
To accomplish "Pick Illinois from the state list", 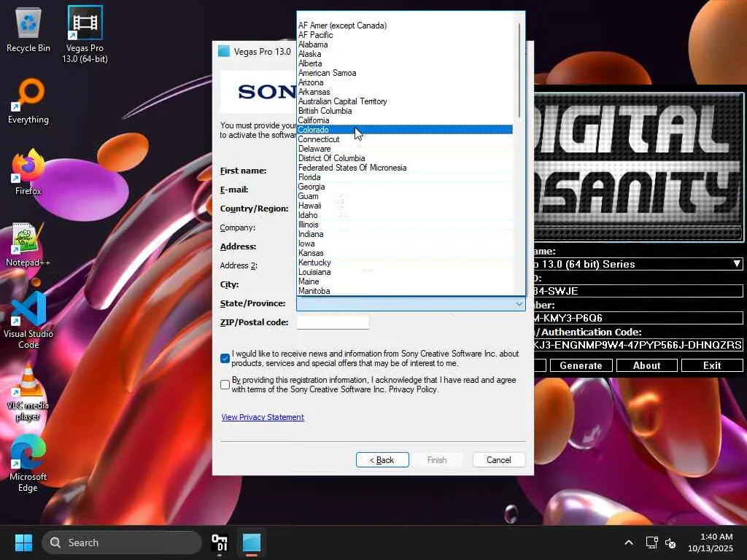I will click(x=404, y=225).
